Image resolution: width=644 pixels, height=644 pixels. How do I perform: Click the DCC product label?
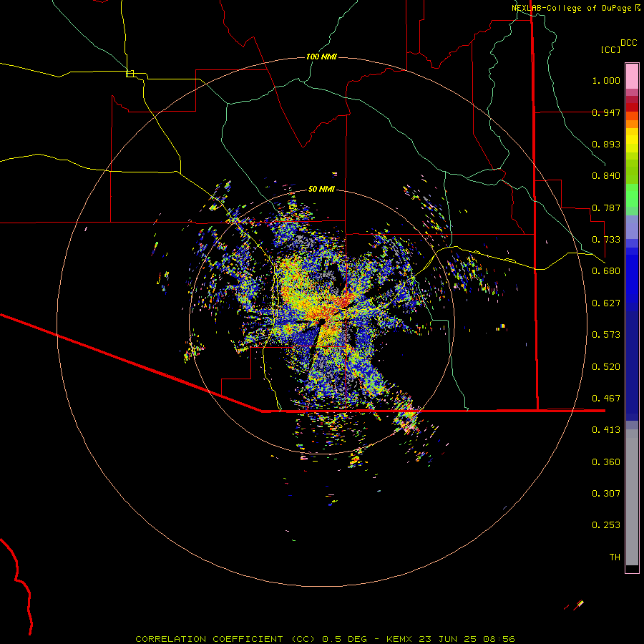[x=628, y=43]
